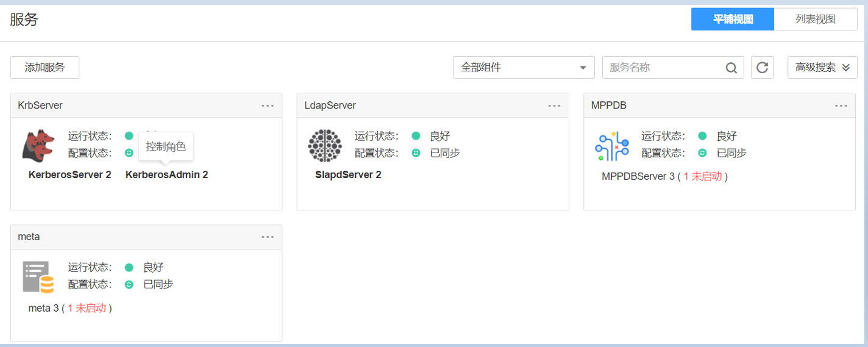Viewport: 868px width, 347px height.
Task: Click the 添加服务 button
Action: pos(44,67)
